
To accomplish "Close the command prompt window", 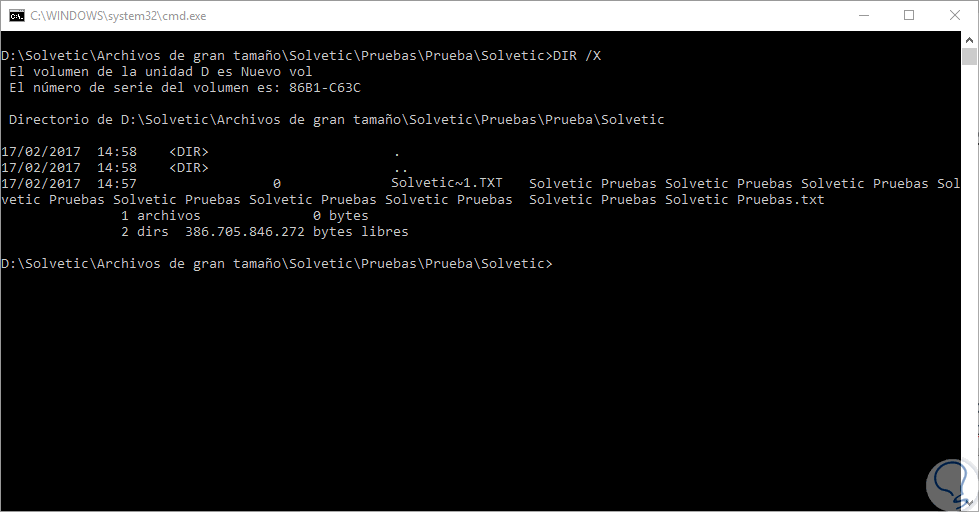I will click(954, 16).
